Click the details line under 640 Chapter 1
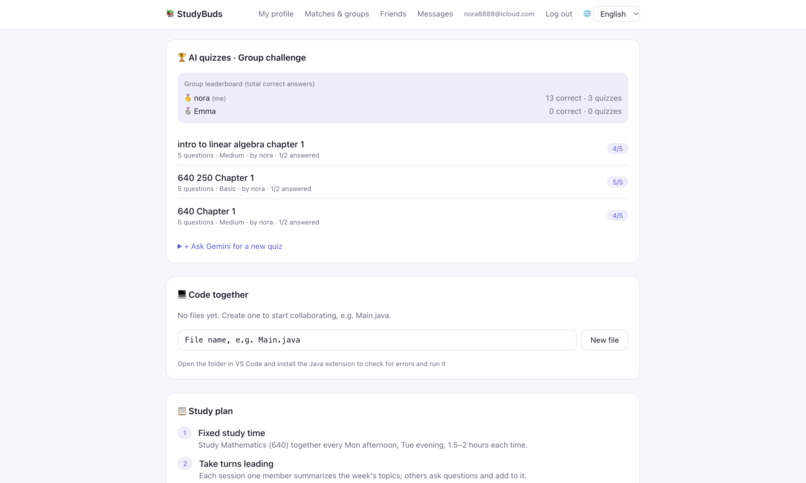This screenshot has height=483, width=806. 248,222
